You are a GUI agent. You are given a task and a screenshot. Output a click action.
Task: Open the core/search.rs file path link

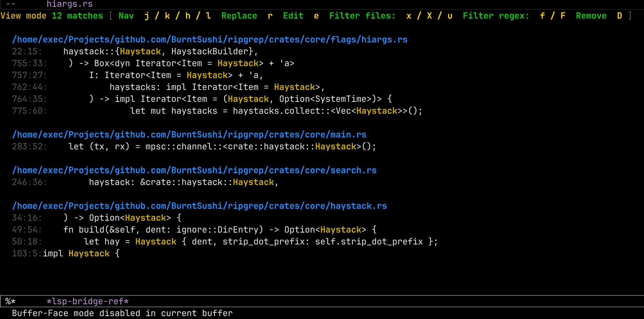[194, 170]
